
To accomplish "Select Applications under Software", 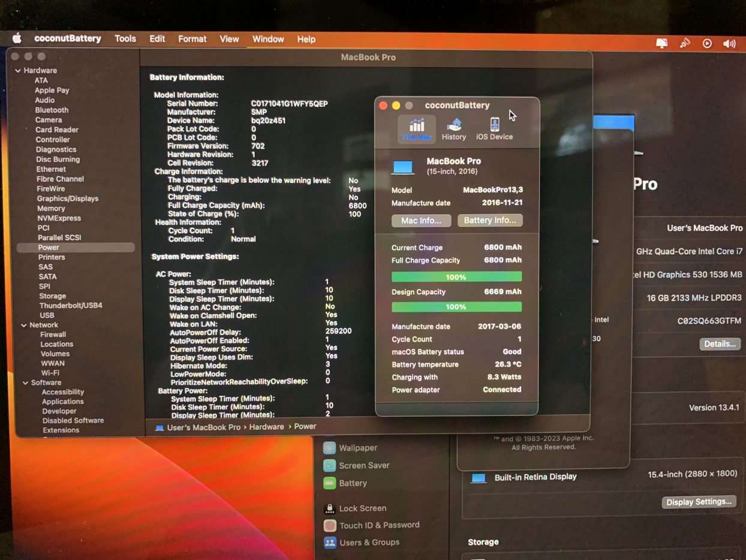I will [63, 402].
